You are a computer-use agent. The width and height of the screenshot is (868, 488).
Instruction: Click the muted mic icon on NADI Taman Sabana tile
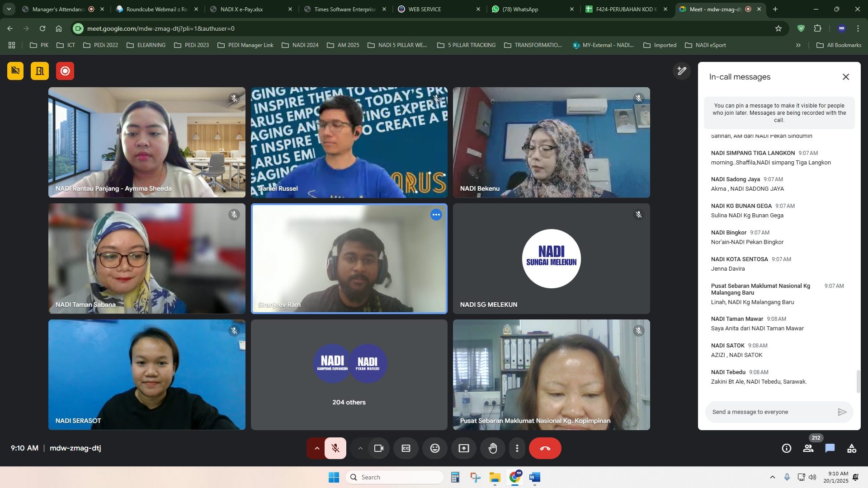(234, 215)
